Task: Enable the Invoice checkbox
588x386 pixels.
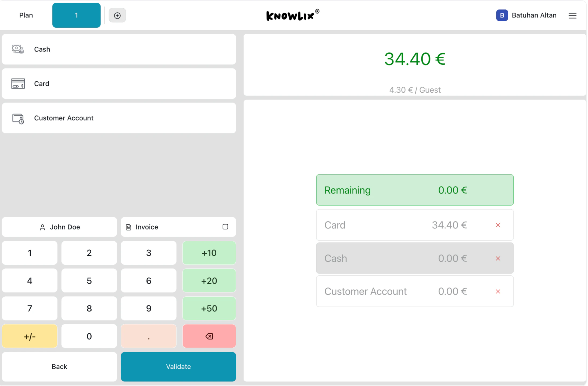Action: [225, 227]
